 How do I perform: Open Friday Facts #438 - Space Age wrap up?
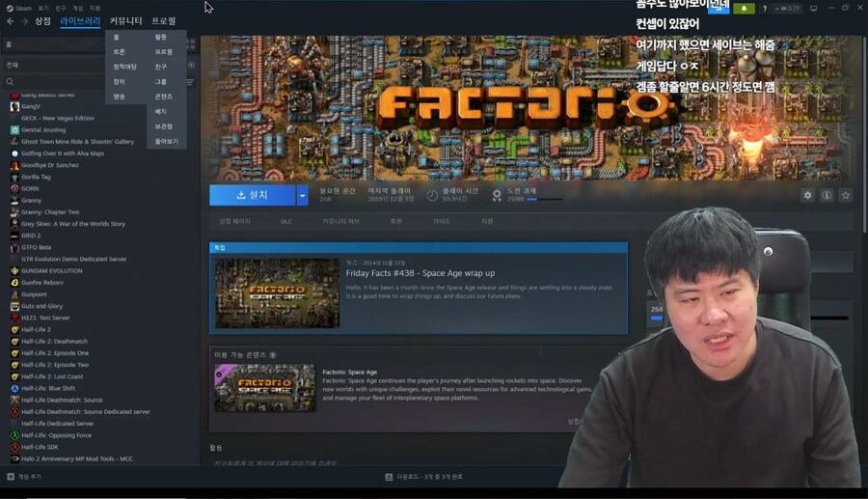(420, 273)
